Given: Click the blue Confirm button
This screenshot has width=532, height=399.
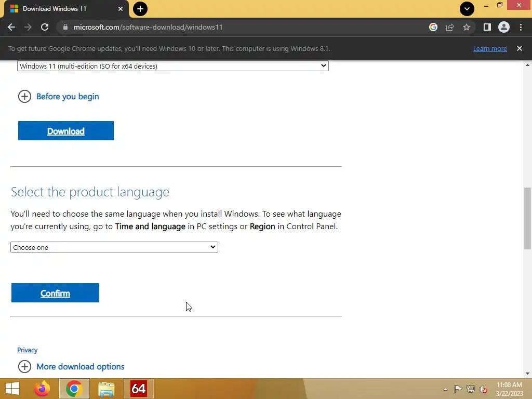Looking at the screenshot, I should coord(55,293).
